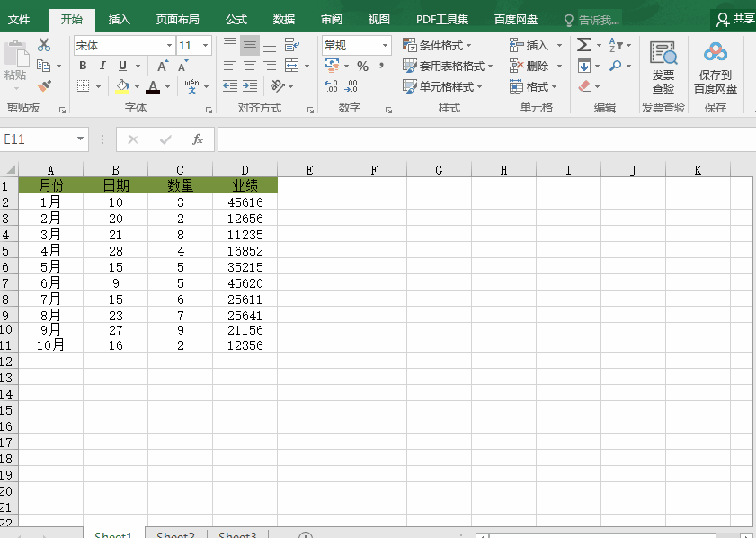756x538 pixels.
Task: Click the text orientation icon
Action: (278, 86)
